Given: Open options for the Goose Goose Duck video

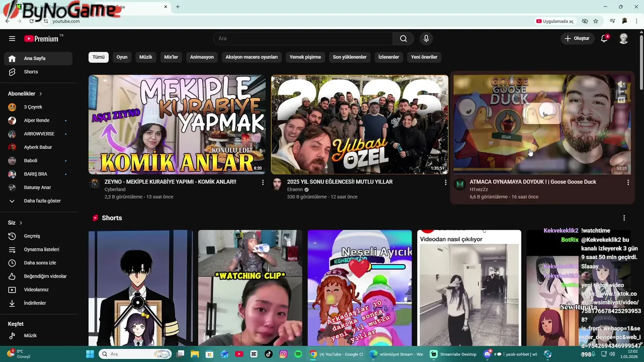Looking at the screenshot, I should pyautogui.click(x=628, y=183).
